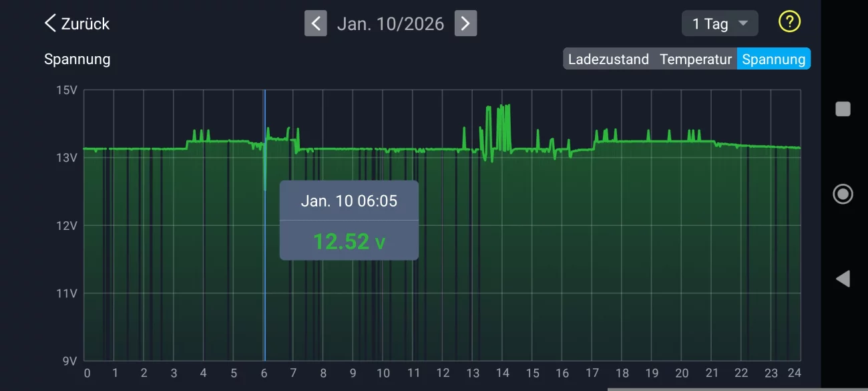Click hour 12 on the x-axis

click(x=443, y=373)
